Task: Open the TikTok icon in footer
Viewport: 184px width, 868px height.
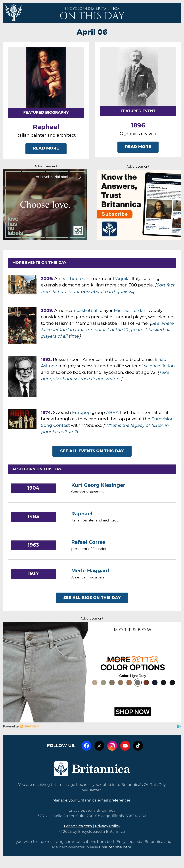Action: coord(138,746)
